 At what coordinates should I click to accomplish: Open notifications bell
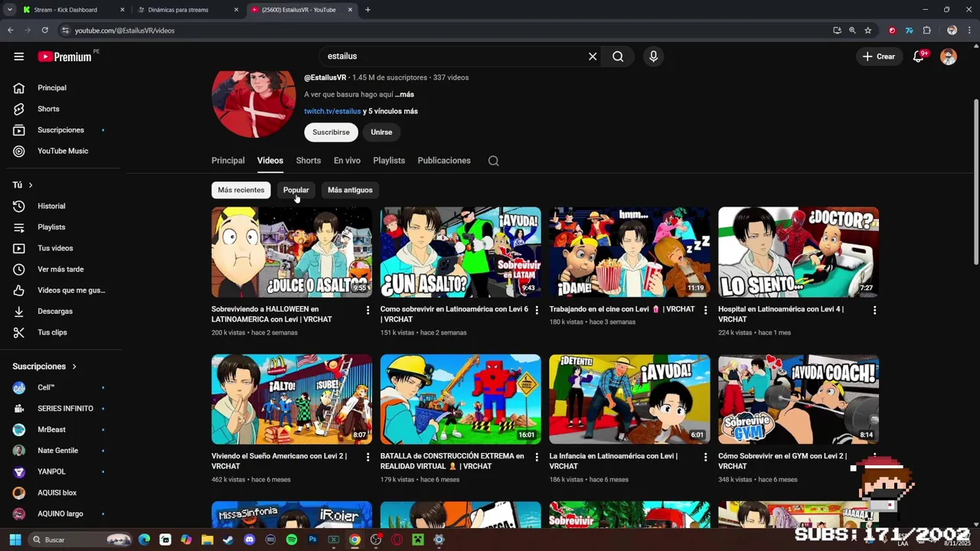pos(919,57)
